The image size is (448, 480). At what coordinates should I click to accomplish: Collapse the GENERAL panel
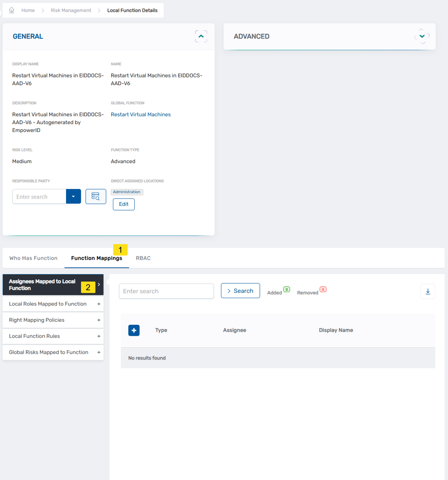(201, 36)
